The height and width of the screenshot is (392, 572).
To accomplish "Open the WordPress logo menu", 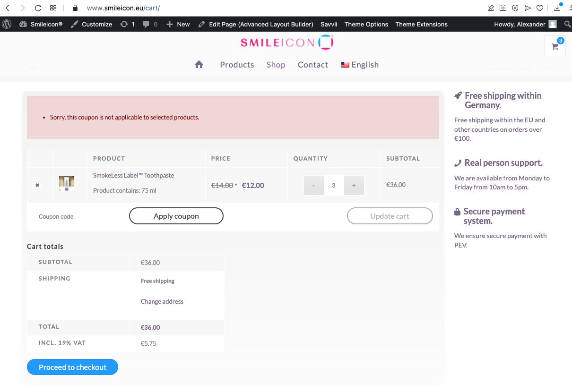I will (7, 24).
